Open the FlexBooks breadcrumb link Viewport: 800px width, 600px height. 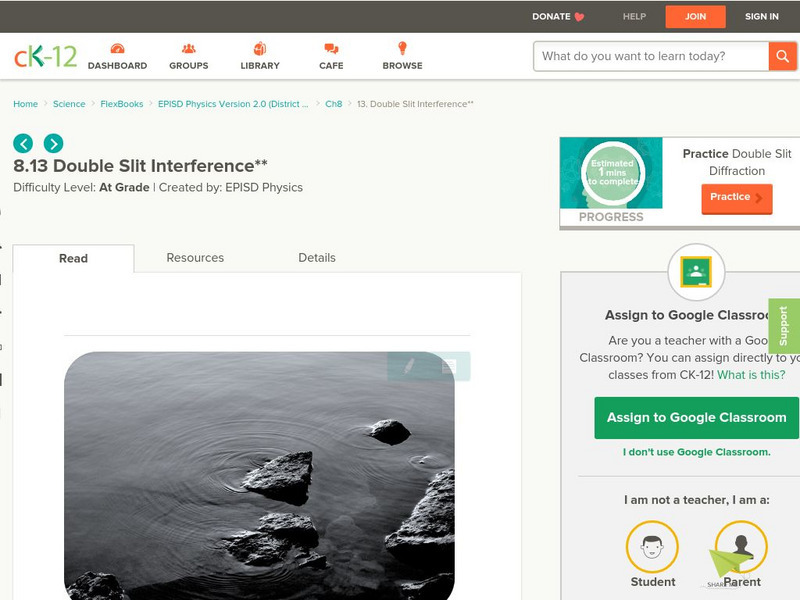121,104
